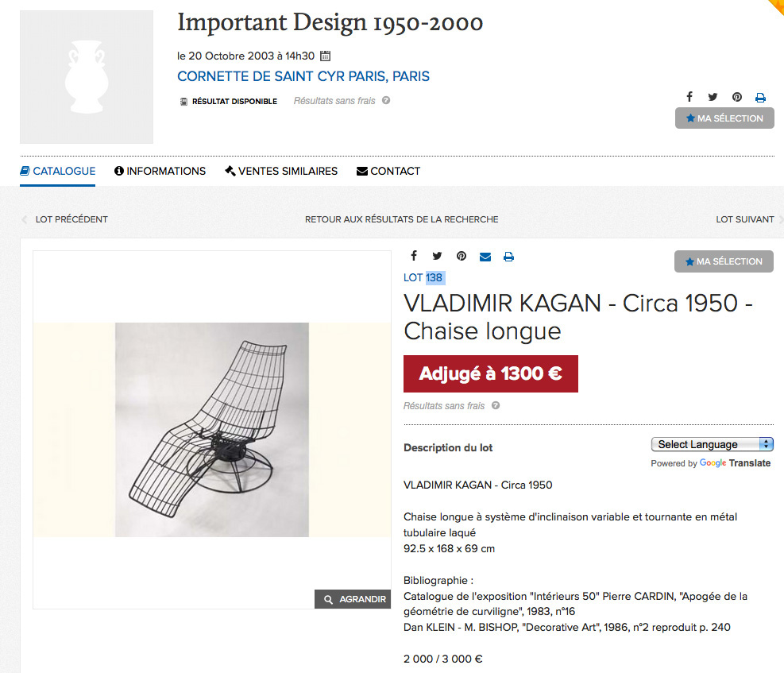Add lot 138 to Ma Sélection
Screen dimensions: 784x673
click(x=724, y=261)
